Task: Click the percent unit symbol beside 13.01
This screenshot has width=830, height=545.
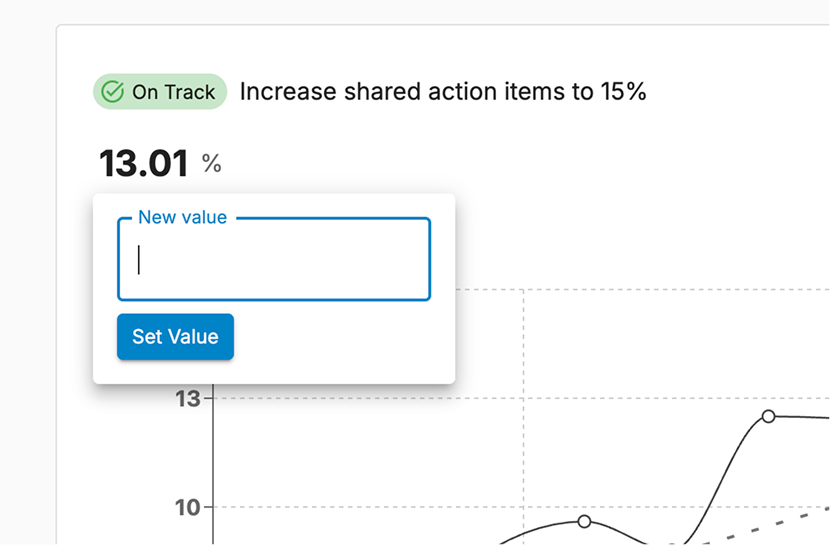Action: (211, 164)
